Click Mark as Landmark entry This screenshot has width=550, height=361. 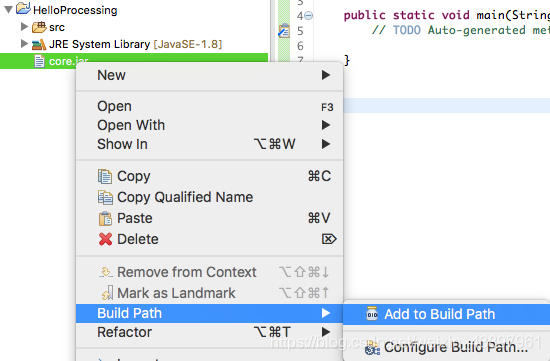click(209, 293)
